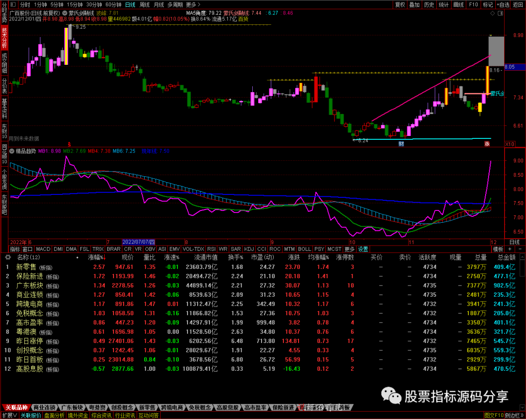Select the OBV indicator
The width and height of the screenshot is (526, 420).
coord(150,249)
